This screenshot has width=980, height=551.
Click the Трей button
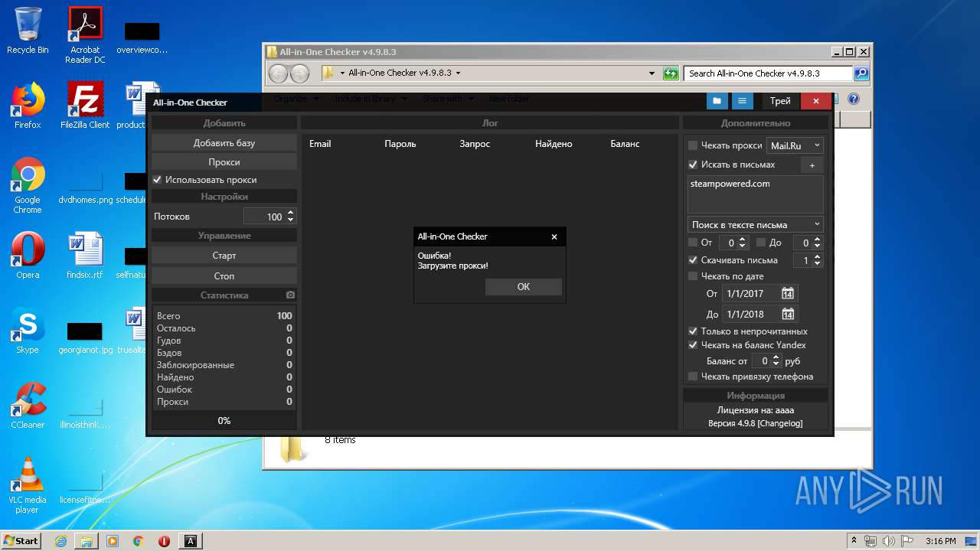coord(780,101)
